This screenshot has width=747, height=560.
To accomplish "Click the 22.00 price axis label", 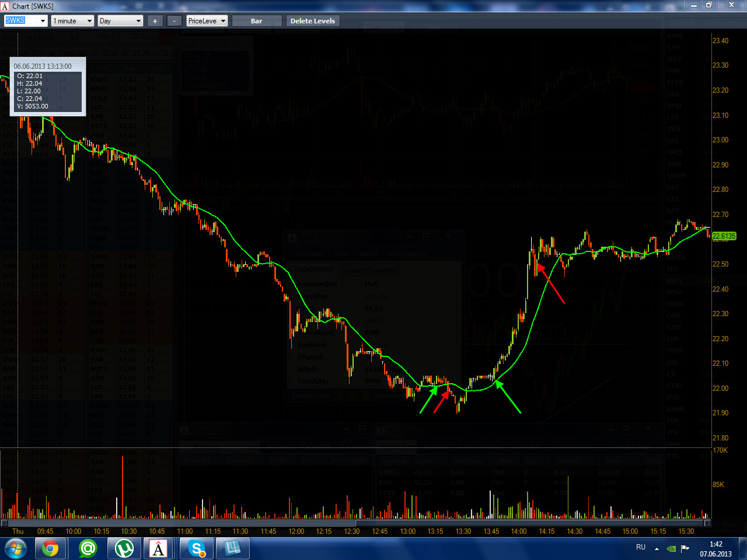I will 720,388.
